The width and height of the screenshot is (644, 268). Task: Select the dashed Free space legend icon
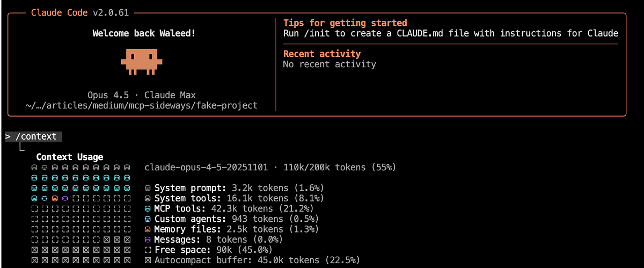148,250
